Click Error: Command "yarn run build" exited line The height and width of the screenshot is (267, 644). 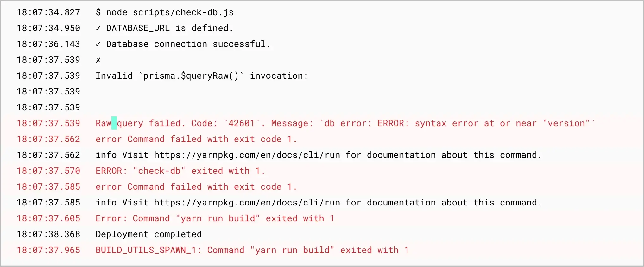(215, 218)
